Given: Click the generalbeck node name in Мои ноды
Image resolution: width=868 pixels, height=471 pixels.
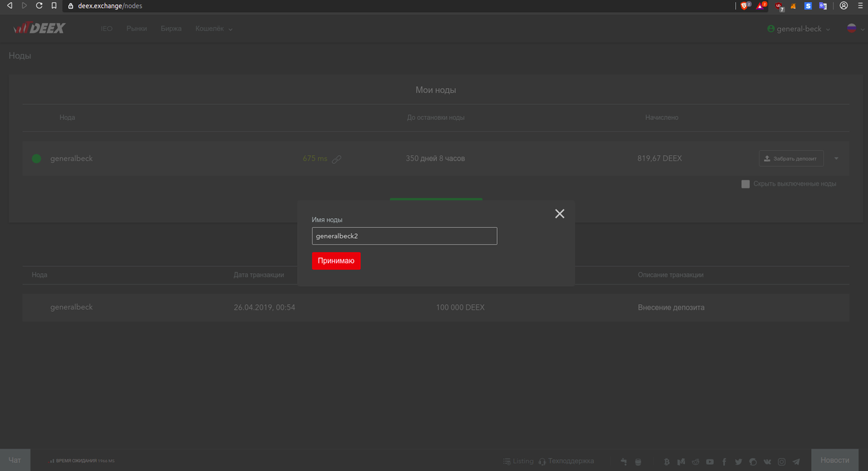Looking at the screenshot, I should 71,159.
